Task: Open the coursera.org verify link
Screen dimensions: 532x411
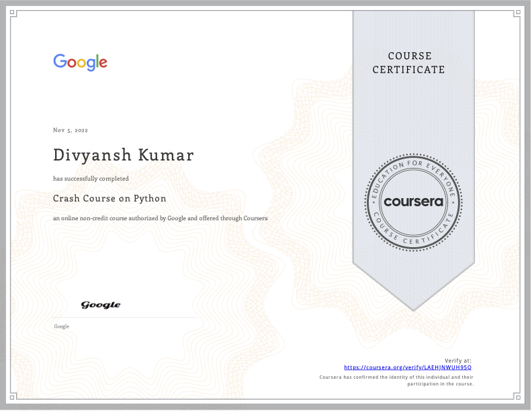Action: tap(408, 367)
